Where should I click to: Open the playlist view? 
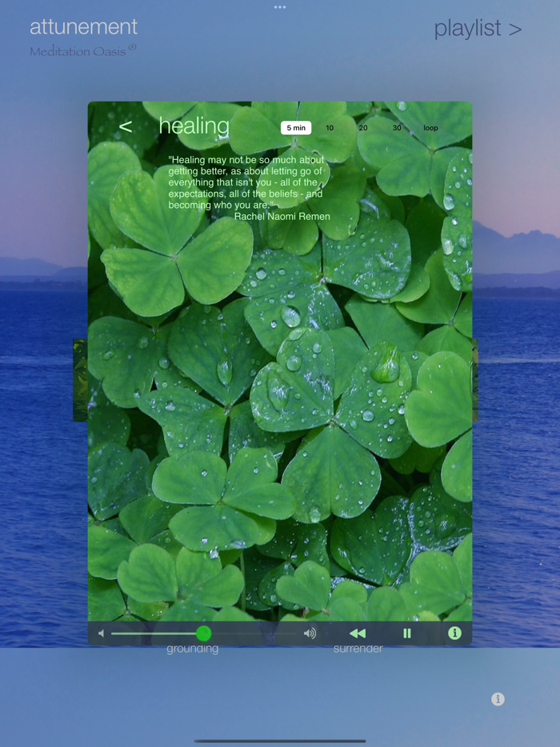coord(478,29)
